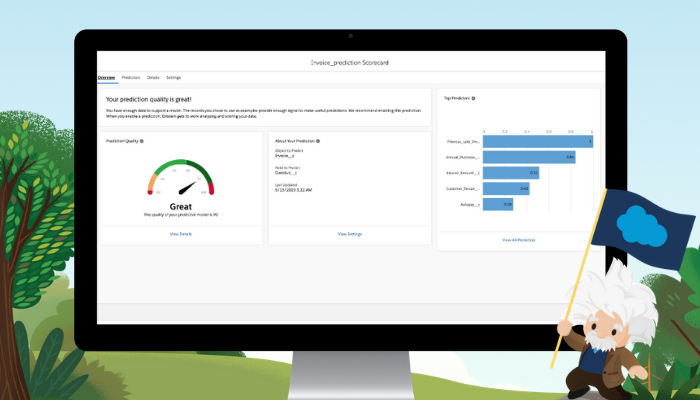Click the predictive model quality score text
This screenshot has height=400, width=700.
point(181,215)
